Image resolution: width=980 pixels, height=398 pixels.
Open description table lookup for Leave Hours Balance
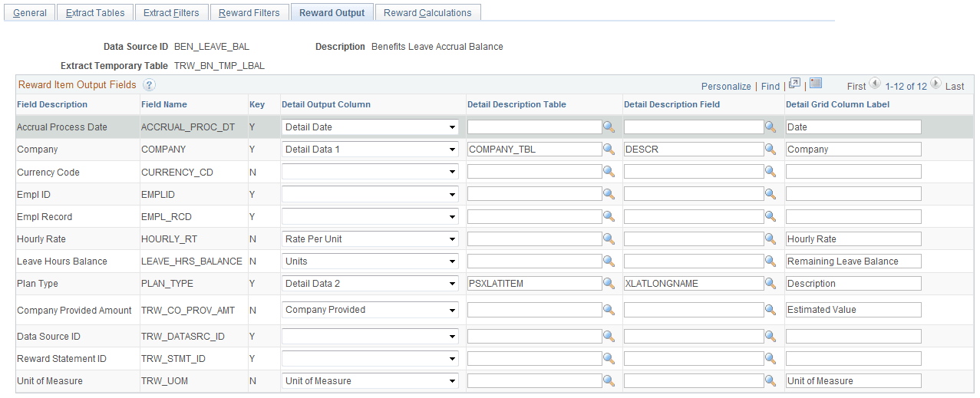pos(609,261)
